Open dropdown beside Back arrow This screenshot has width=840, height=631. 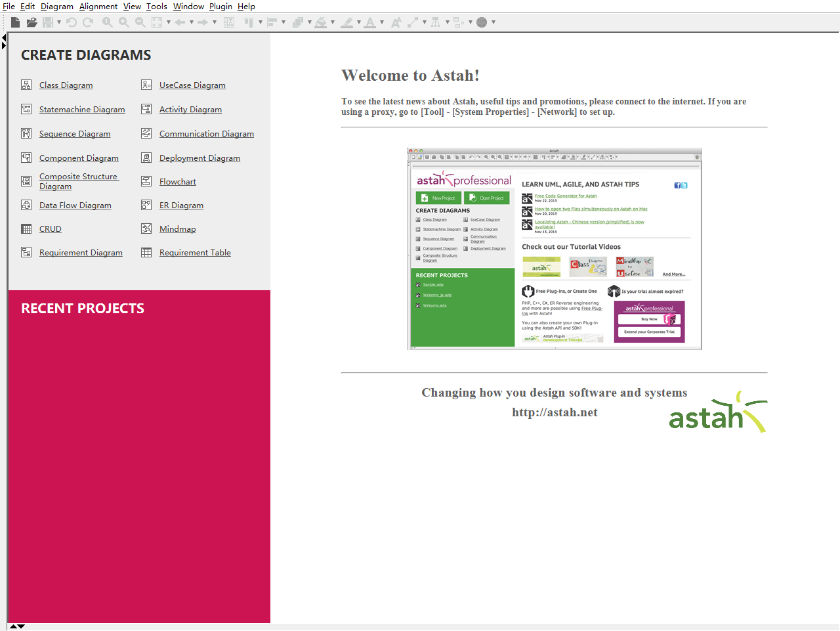coord(192,22)
